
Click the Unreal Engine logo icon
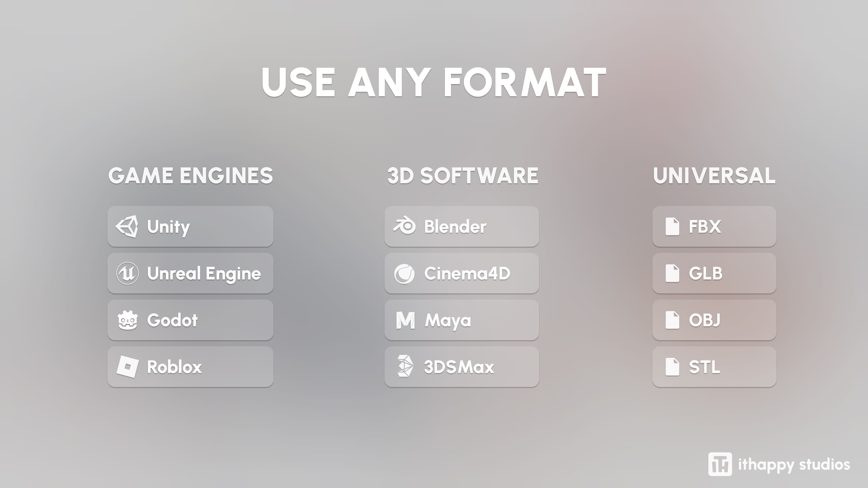tap(127, 273)
